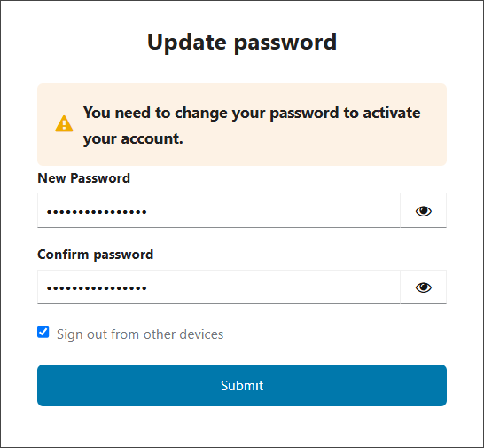
Task: Submit the updated password
Action: coord(242,385)
